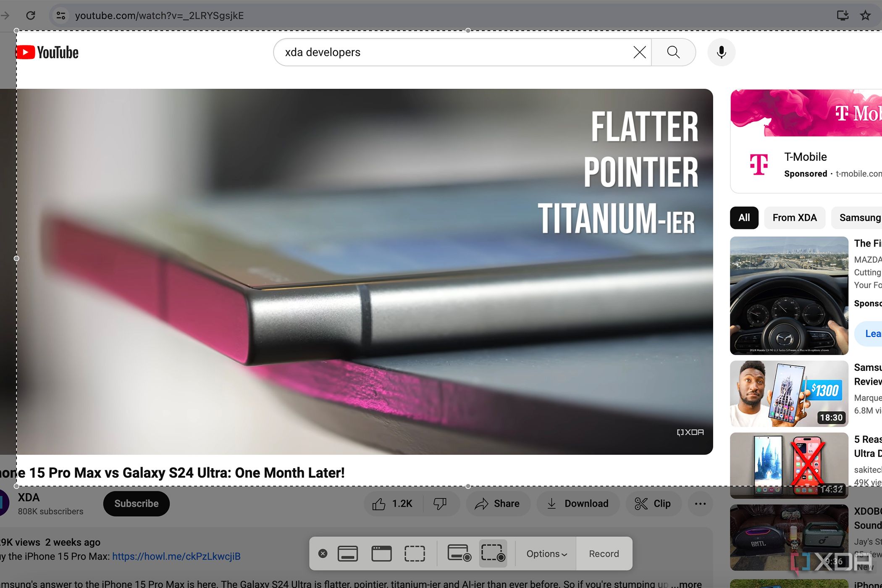This screenshot has width=882, height=588.
Task: Click the search microphone icon
Action: [x=721, y=52]
